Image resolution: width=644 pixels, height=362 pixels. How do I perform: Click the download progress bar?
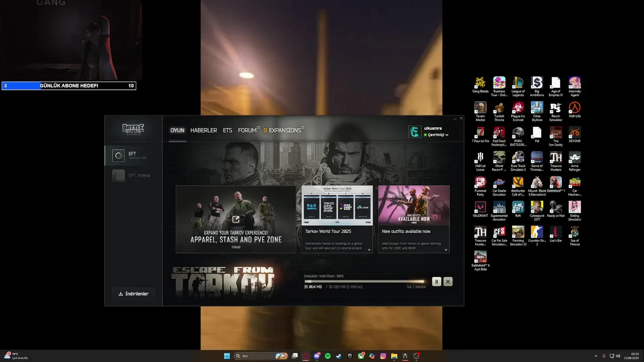(365, 282)
